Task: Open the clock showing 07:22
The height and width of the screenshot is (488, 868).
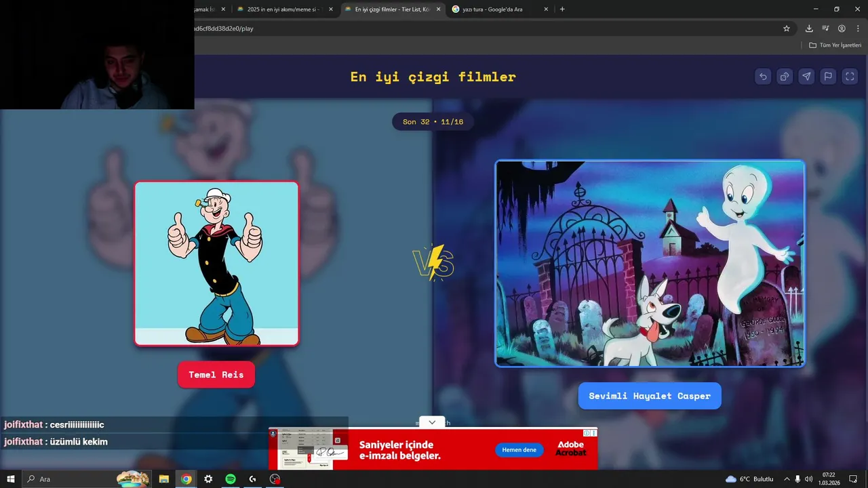Action: pos(829,479)
